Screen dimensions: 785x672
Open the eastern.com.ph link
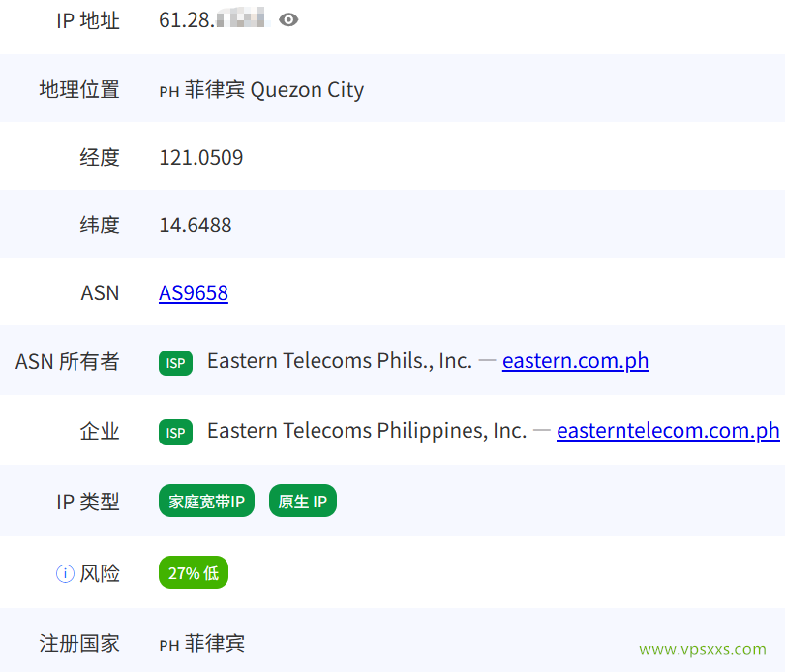click(x=575, y=361)
